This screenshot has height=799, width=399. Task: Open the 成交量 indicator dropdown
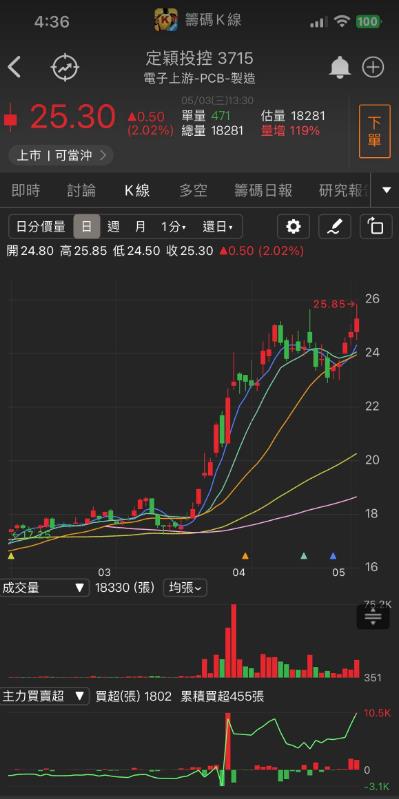[44, 588]
